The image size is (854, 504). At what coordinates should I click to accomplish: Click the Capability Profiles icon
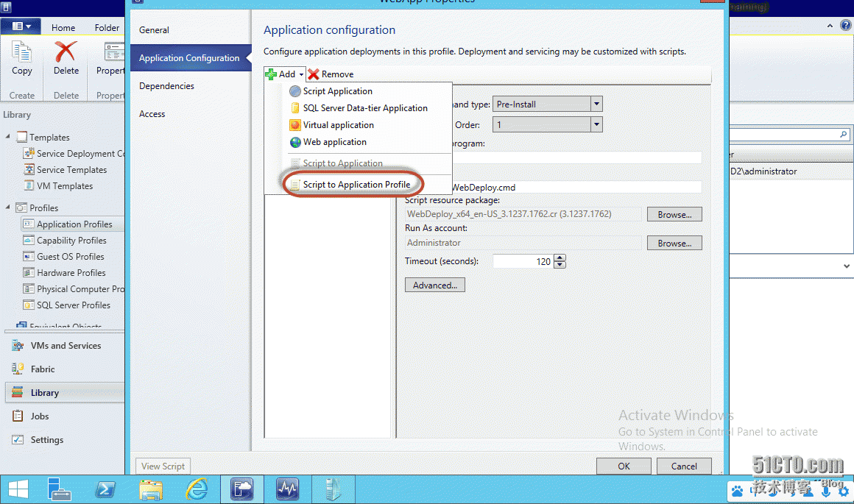point(29,240)
